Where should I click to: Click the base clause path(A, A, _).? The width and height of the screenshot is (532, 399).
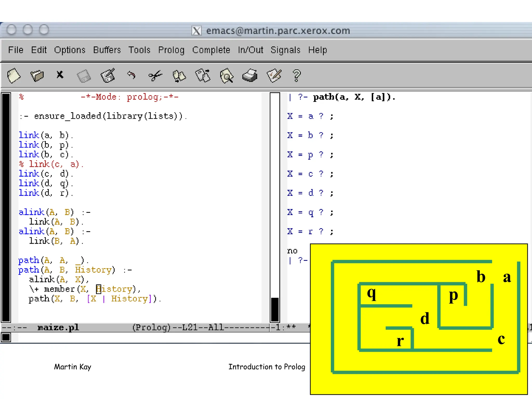point(54,260)
